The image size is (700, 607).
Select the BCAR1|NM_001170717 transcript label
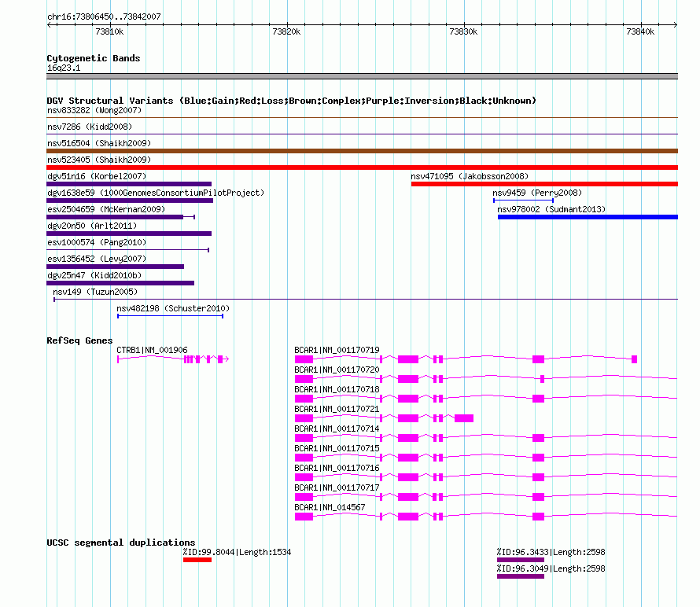click(337, 487)
